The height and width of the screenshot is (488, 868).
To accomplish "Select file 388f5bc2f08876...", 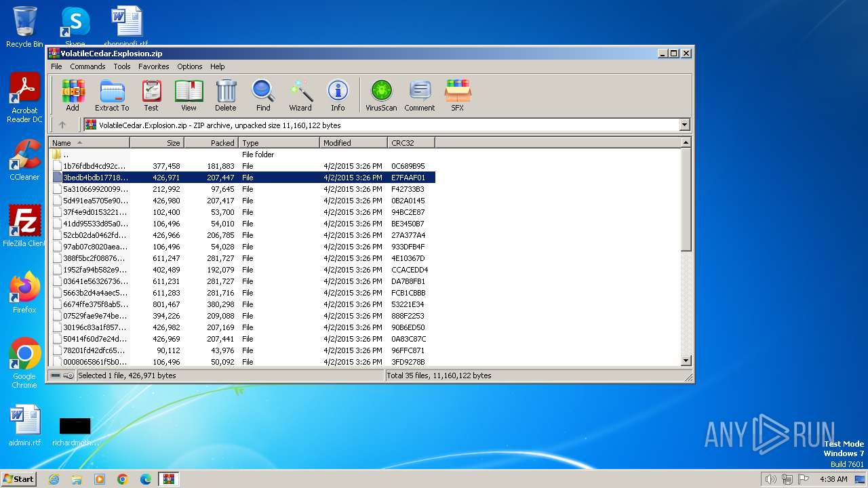I will 242,258.
